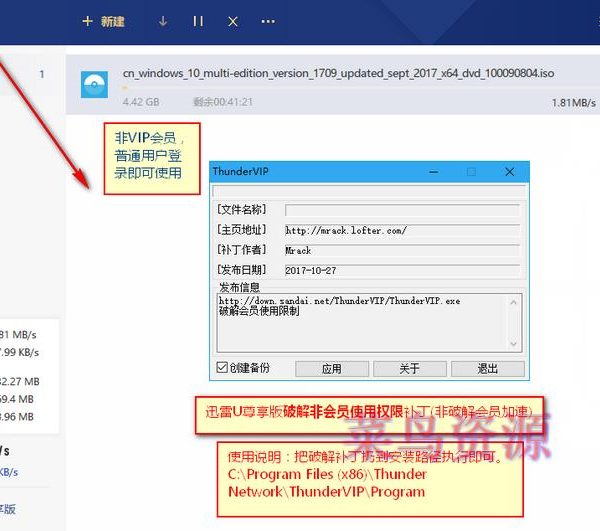Click the 新建 new download button

(x=103, y=21)
